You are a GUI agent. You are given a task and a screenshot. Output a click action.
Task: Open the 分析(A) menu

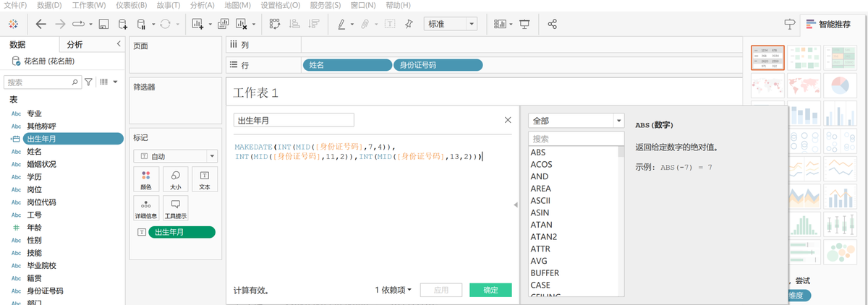point(203,5)
